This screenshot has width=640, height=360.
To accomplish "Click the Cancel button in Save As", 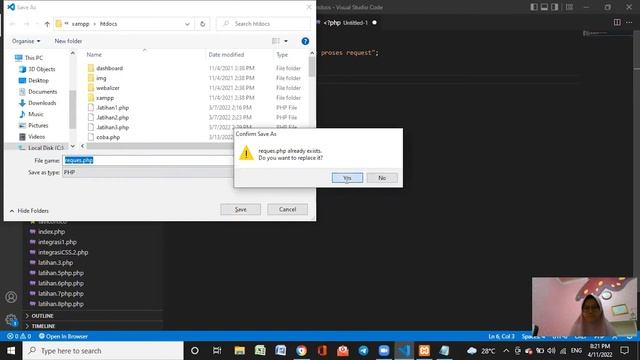I will [287, 209].
